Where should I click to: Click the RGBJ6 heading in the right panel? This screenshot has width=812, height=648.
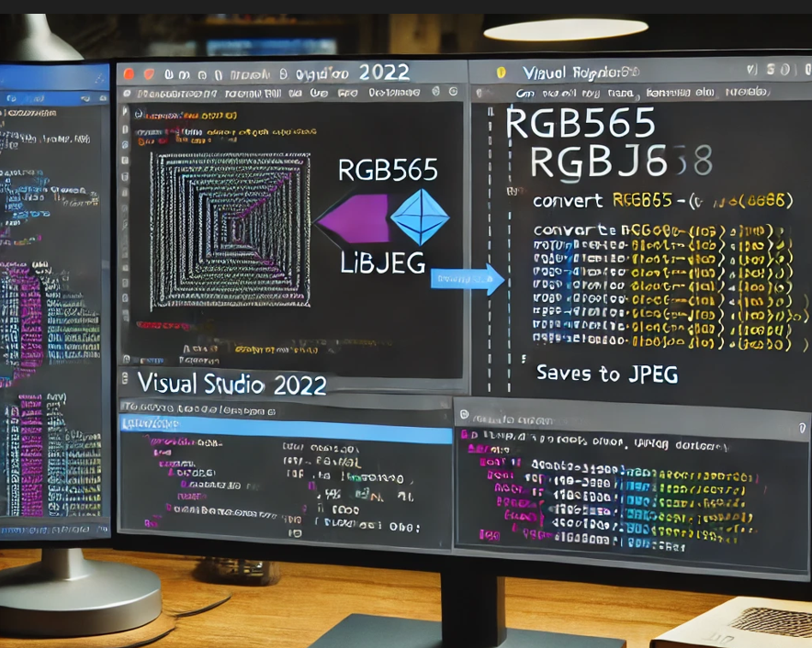599,162
